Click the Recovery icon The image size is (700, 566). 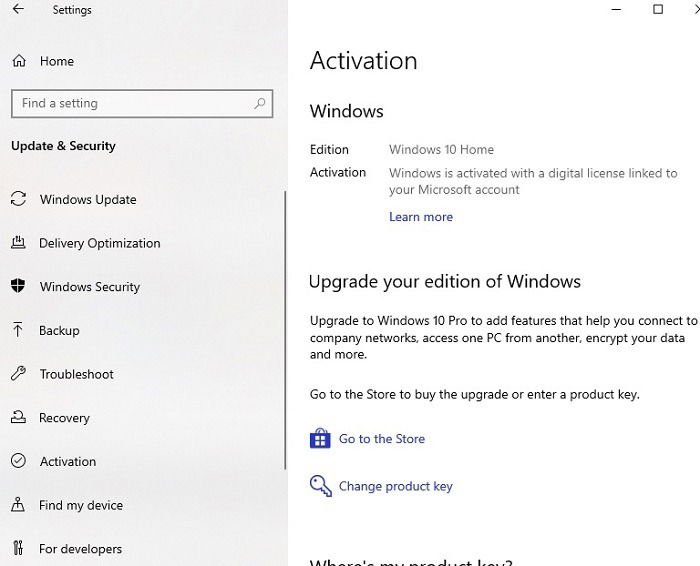(18, 417)
